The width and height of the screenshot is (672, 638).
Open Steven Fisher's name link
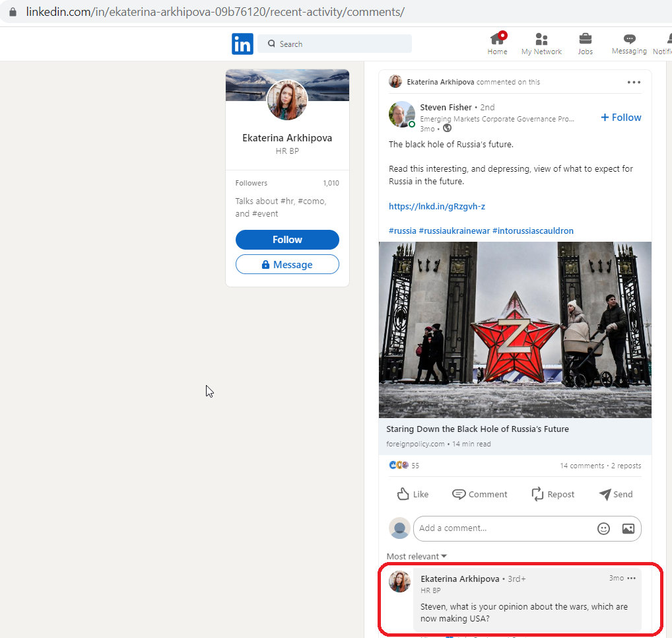446,107
